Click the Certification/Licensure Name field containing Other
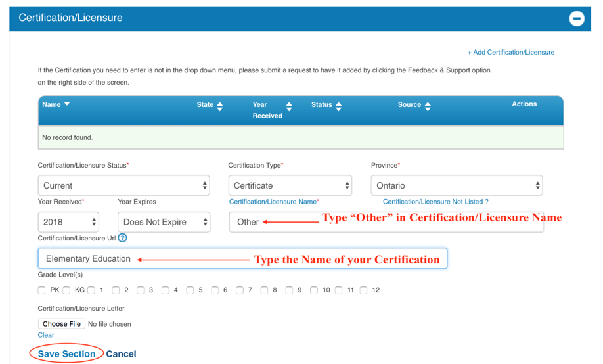 (386, 222)
